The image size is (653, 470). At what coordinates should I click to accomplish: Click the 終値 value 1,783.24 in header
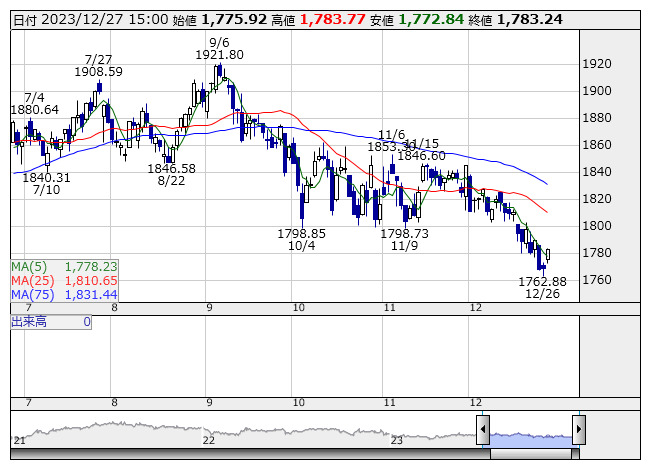coord(530,20)
